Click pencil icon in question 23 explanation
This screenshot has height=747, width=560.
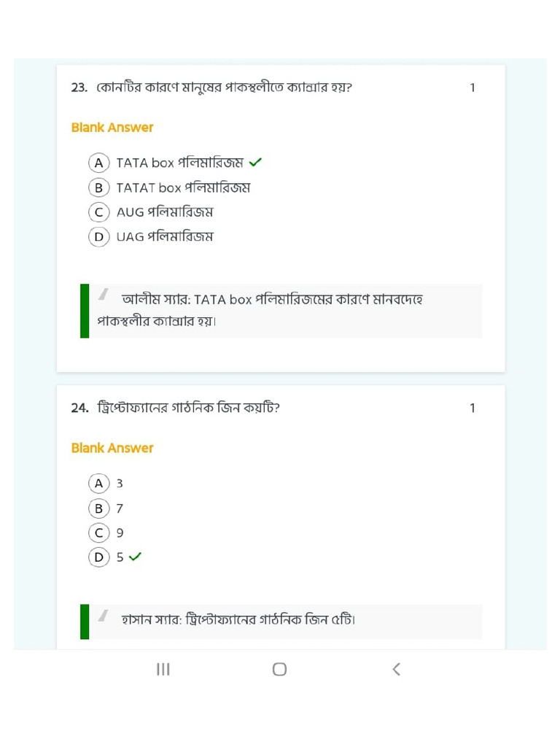pyautogui.click(x=104, y=295)
